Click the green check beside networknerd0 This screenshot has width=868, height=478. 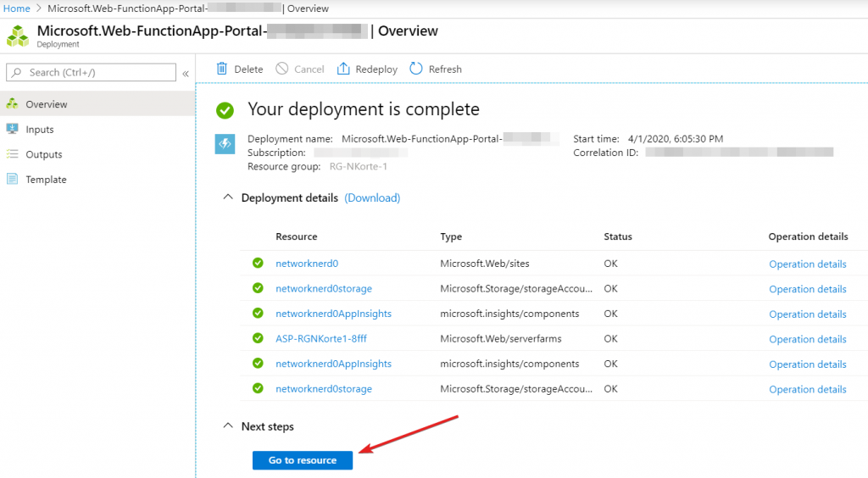258,263
